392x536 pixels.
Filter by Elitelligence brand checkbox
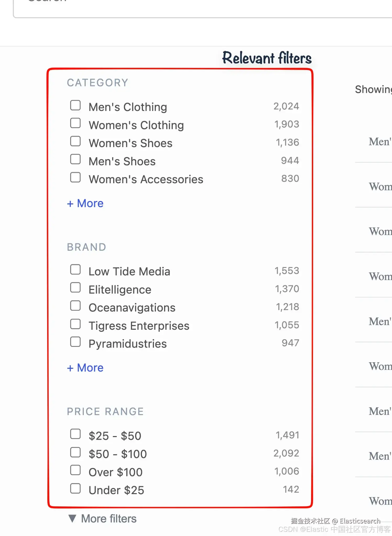coord(75,288)
